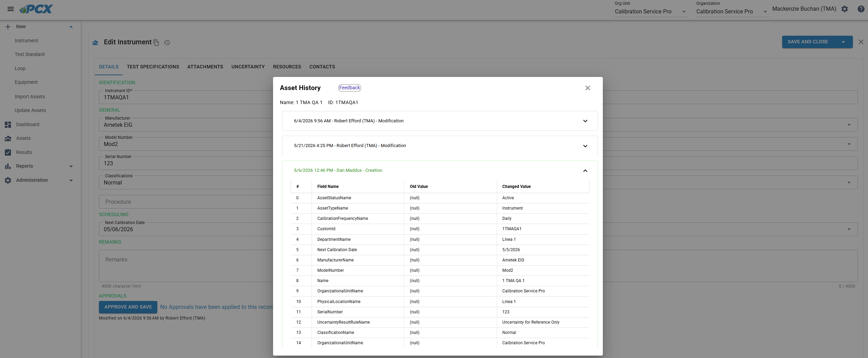Image resolution: width=868 pixels, height=358 pixels.
Task: Open the help question mark icon
Action: (x=861, y=9)
